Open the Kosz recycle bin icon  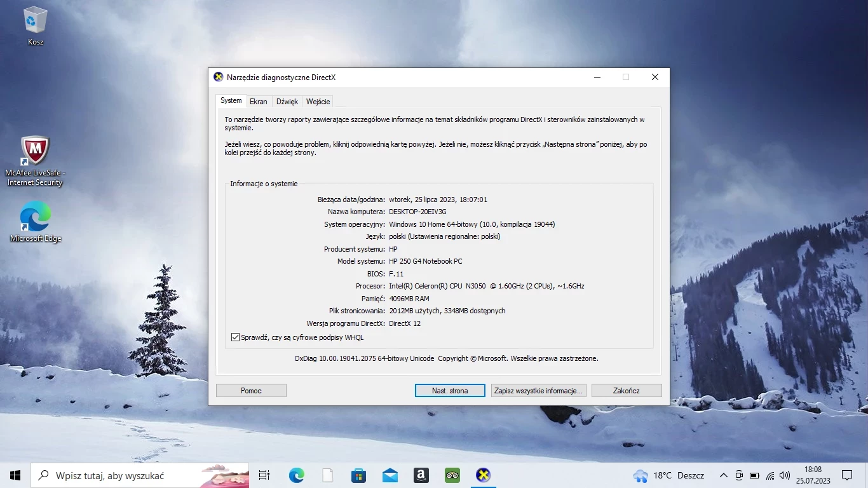point(35,22)
